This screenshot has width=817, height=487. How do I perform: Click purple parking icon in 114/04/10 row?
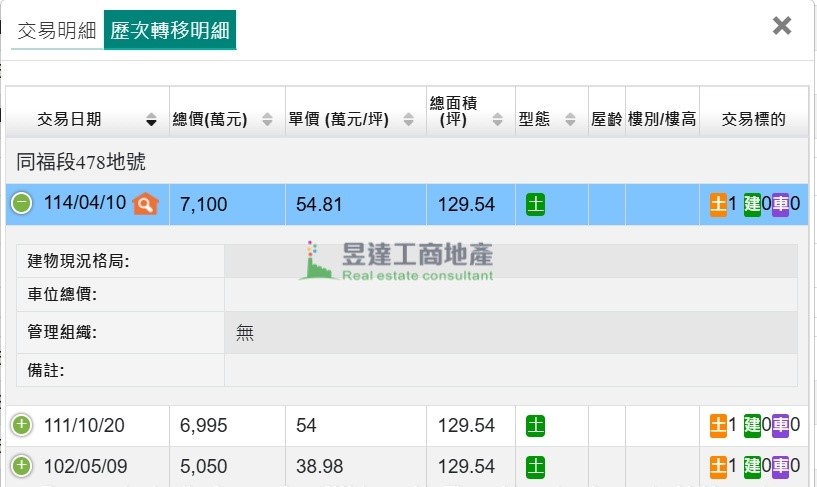[780, 205]
